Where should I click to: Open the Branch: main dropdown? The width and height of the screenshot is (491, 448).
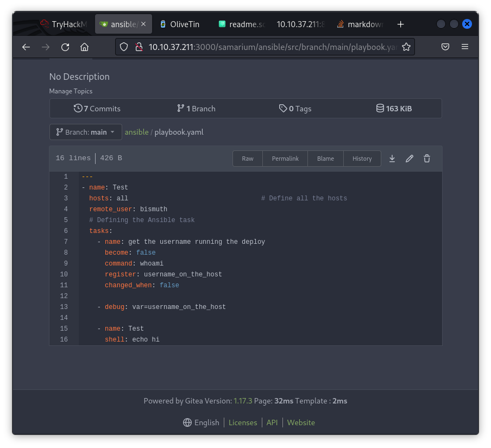click(85, 131)
